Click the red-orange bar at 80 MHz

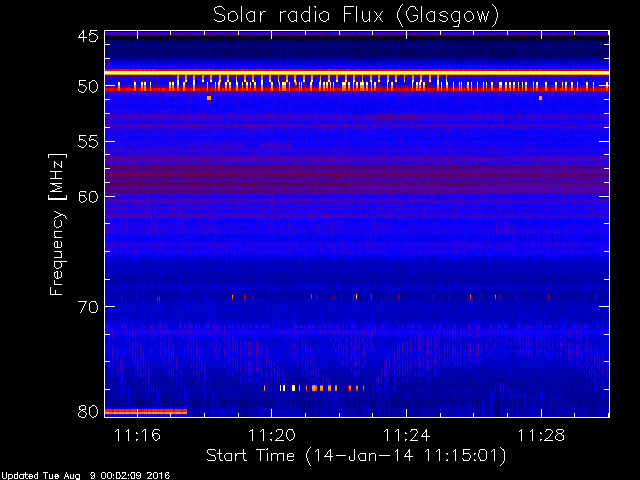tap(146, 411)
